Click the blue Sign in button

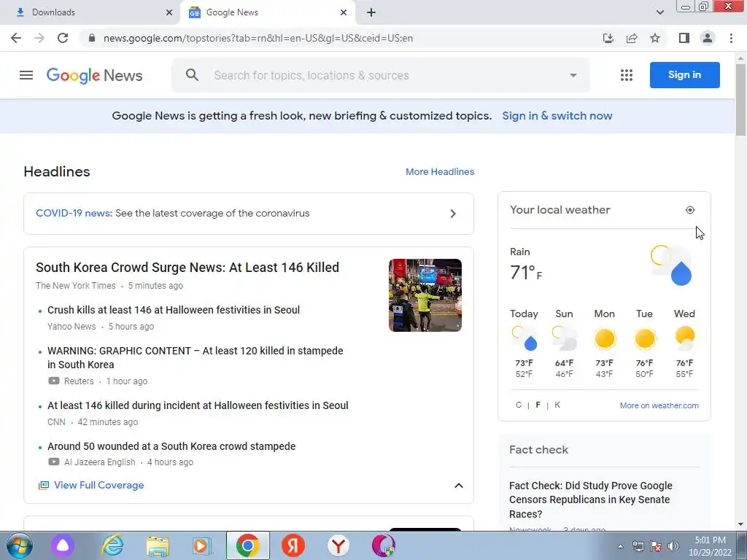[x=684, y=75]
